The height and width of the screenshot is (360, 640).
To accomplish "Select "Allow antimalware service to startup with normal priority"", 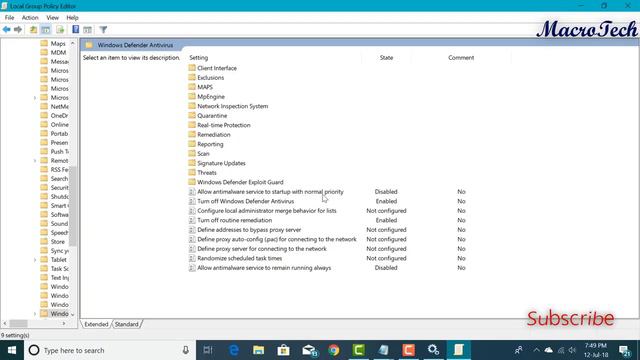I will [270, 191].
